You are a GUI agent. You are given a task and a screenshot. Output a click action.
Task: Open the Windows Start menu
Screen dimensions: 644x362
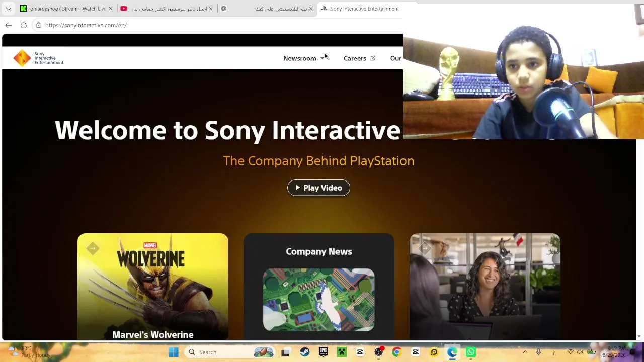(x=174, y=352)
